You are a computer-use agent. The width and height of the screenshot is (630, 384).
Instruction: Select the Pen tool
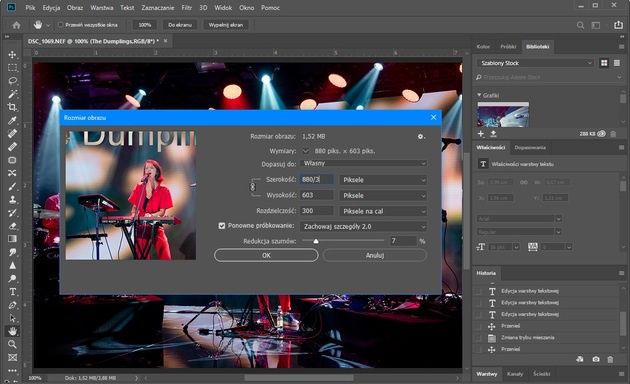(12, 305)
